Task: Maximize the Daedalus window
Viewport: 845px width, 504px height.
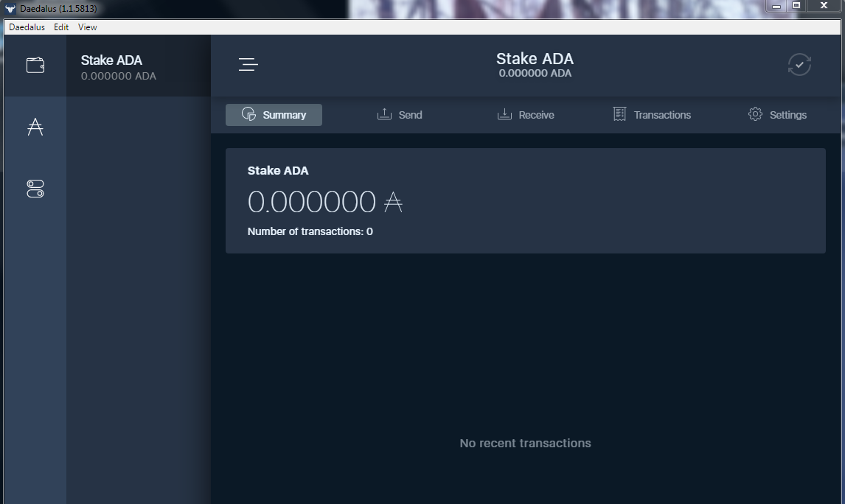Action: (x=796, y=6)
